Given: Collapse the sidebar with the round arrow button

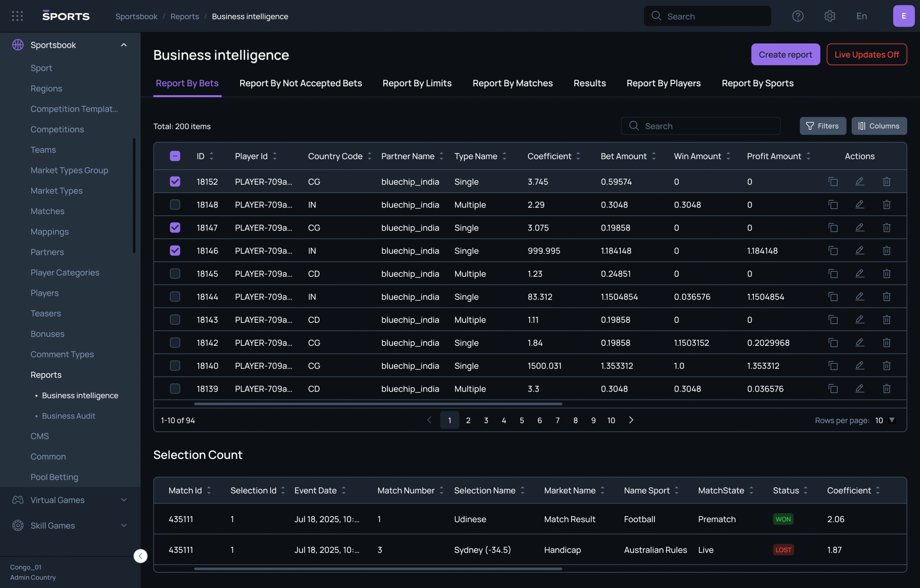Looking at the screenshot, I should pos(140,556).
